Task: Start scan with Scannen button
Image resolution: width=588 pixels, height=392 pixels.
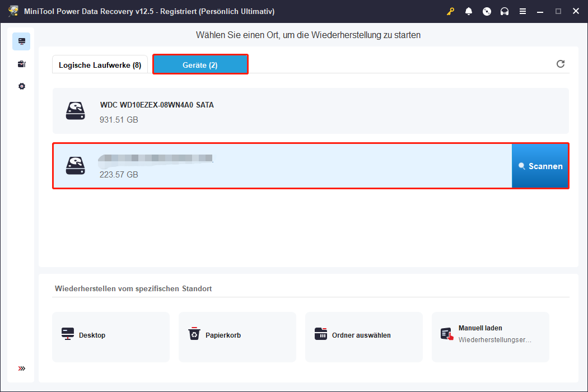Action: (x=540, y=166)
